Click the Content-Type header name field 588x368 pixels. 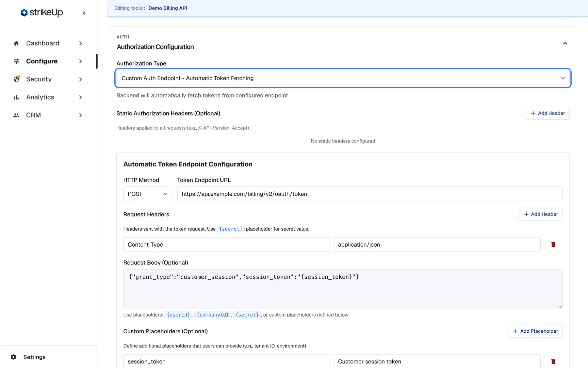[x=227, y=245]
